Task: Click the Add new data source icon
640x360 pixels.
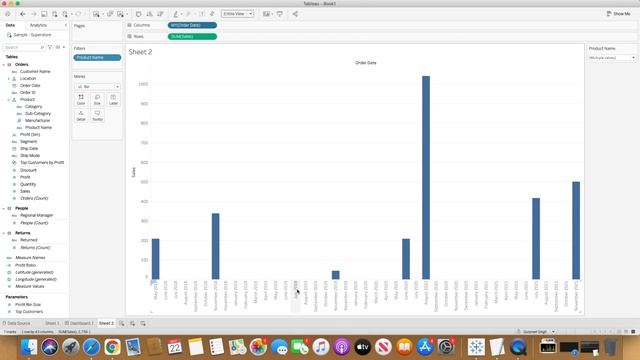Action: pyautogui.click(x=55, y=14)
